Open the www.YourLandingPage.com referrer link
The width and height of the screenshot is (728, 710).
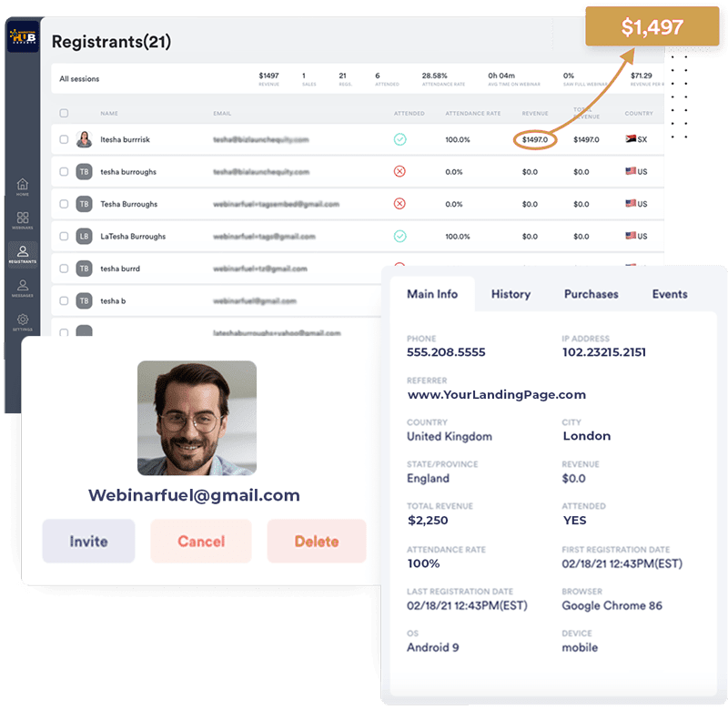pos(496,395)
